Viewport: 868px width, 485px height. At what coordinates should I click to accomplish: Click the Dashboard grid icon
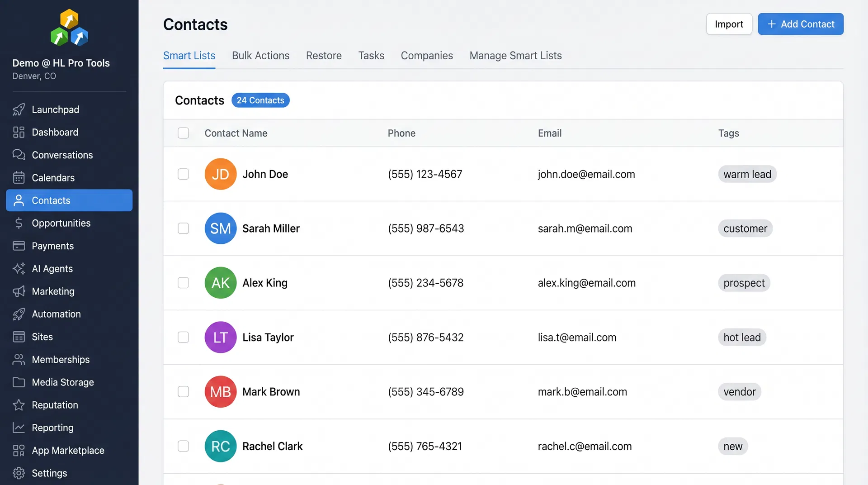[19, 132]
